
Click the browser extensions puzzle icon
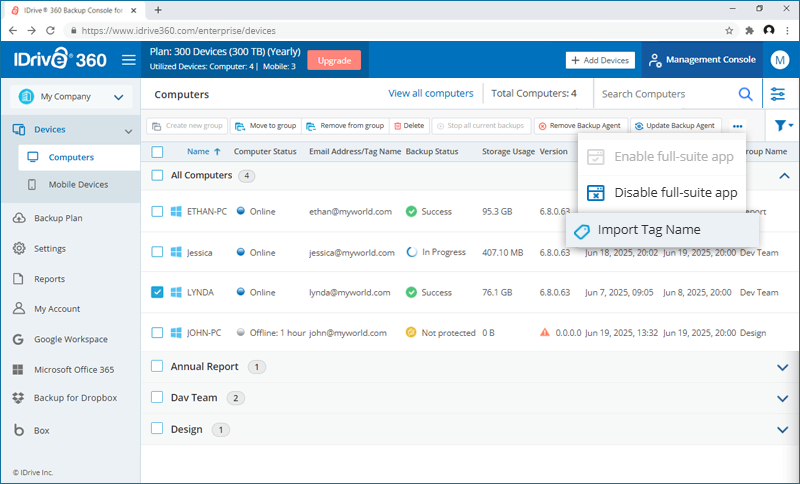click(749, 31)
